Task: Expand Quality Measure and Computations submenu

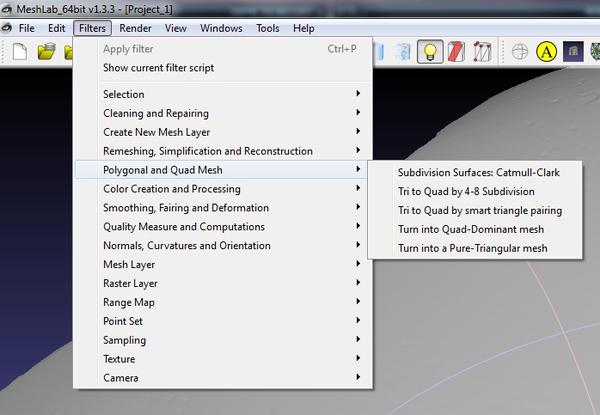Action: (x=223, y=227)
